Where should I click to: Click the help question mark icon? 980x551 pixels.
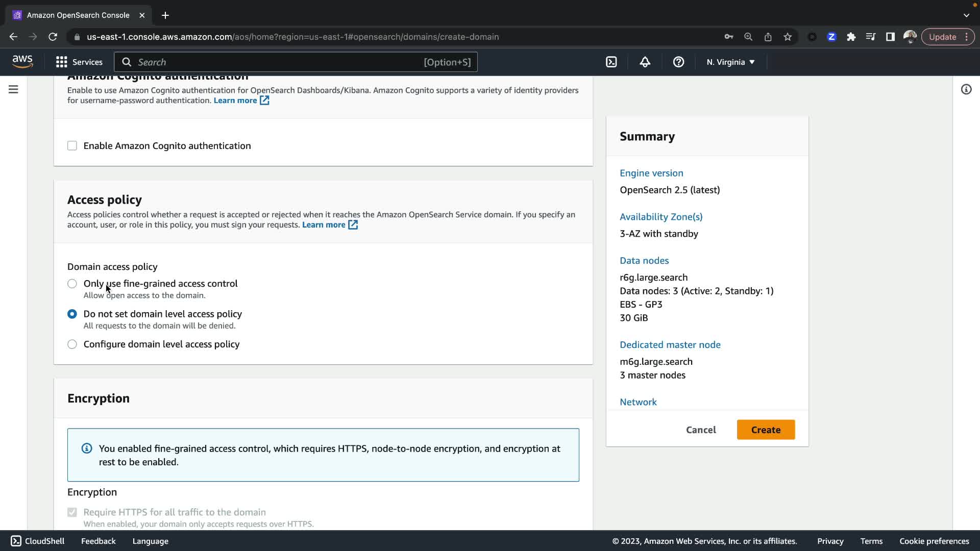coord(678,62)
